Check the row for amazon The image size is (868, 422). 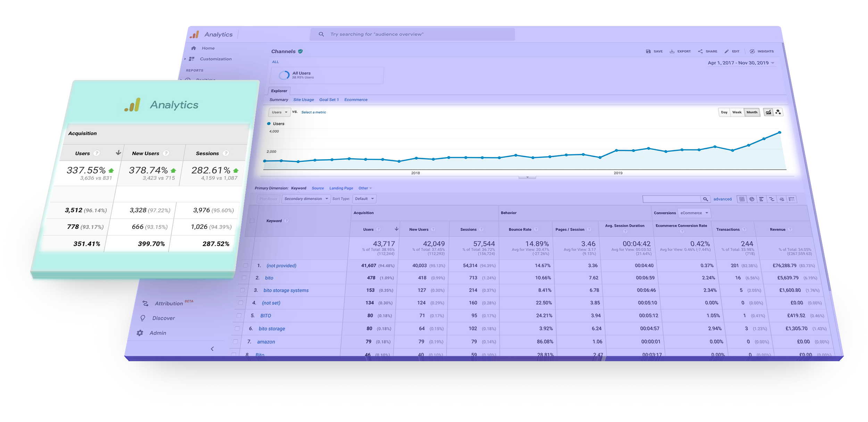click(235, 342)
